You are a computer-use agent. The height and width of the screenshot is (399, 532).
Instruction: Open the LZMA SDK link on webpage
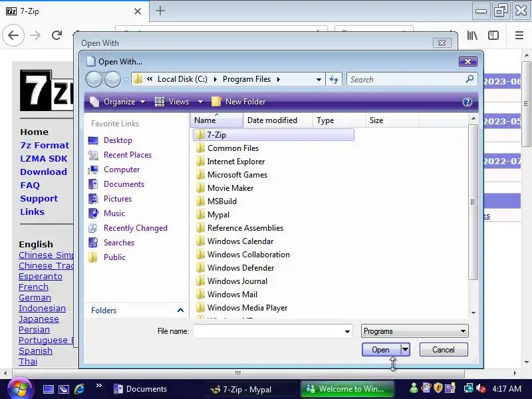click(x=44, y=158)
